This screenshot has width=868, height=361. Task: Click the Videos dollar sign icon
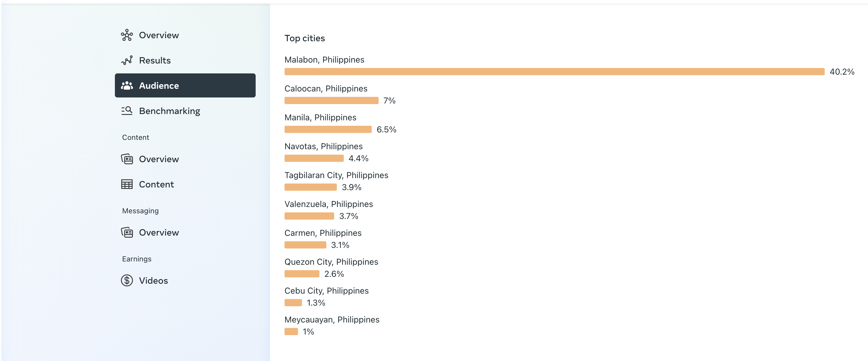(x=127, y=280)
